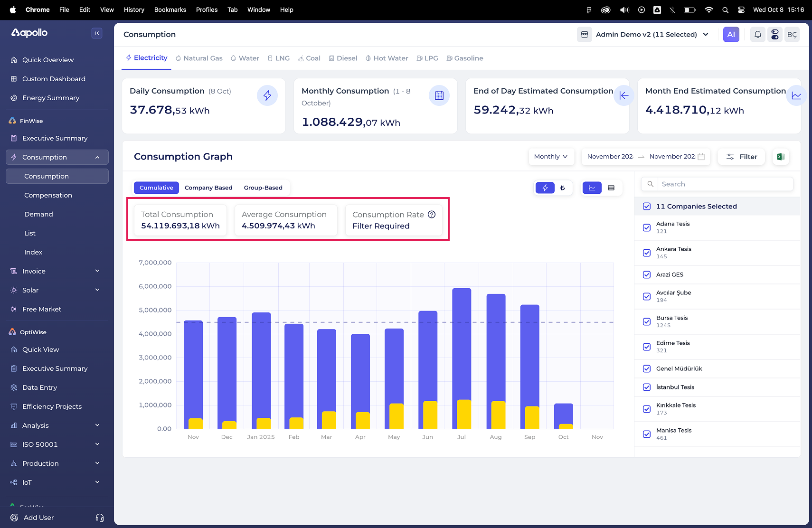Open Compensation in the sidebar
Viewport: 812px width, 528px height.
click(48, 195)
